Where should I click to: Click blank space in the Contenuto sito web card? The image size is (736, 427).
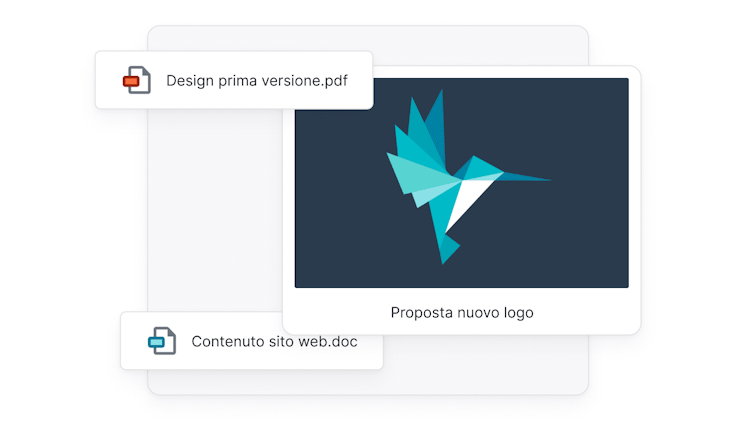point(368,355)
